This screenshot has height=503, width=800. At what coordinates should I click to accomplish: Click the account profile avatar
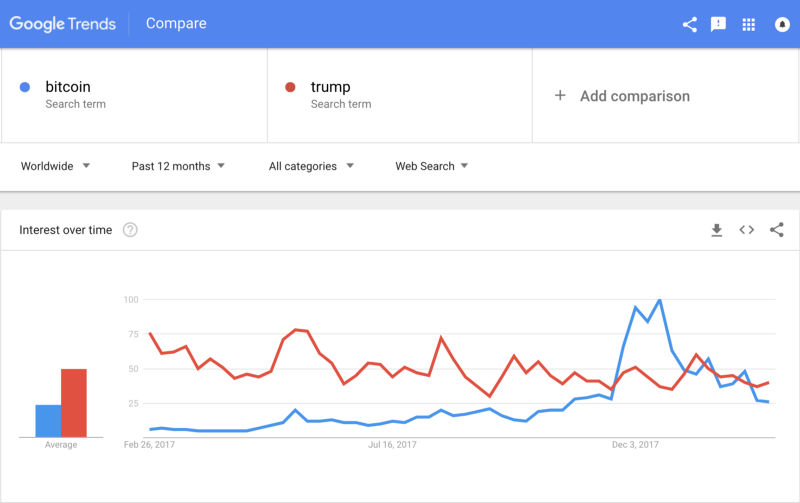(782, 24)
